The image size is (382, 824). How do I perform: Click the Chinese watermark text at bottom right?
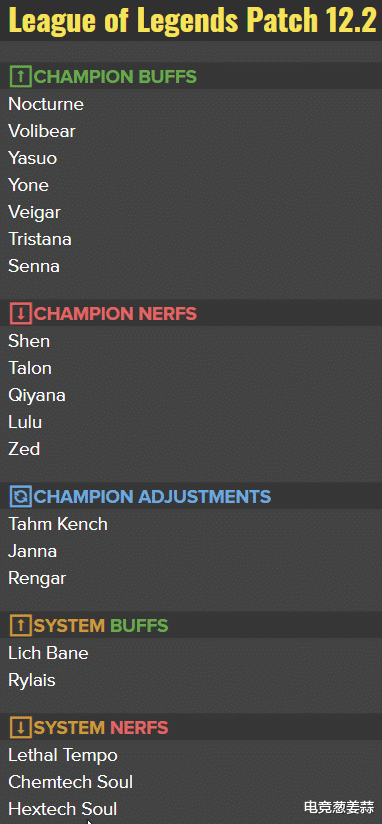coord(339,807)
